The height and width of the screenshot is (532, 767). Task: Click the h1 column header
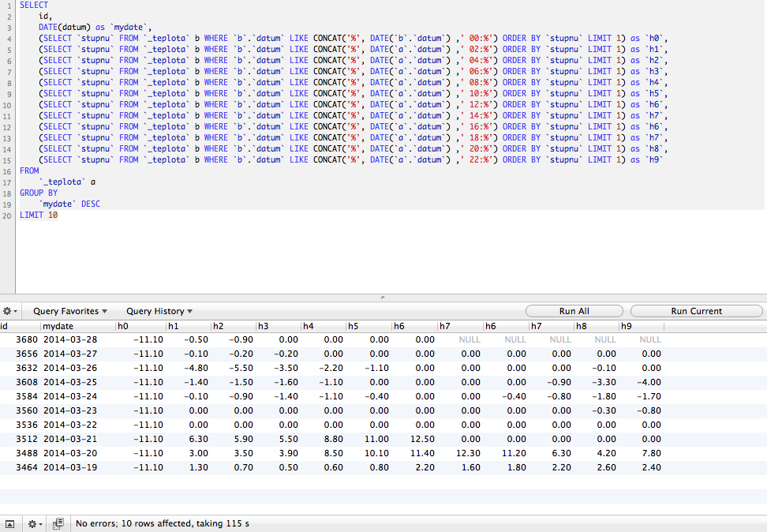pyautogui.click(x=188, y=326)
